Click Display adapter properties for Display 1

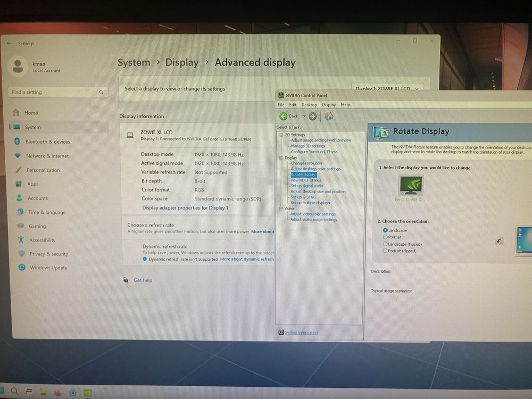pyautogui.click(x=185, y=207)
